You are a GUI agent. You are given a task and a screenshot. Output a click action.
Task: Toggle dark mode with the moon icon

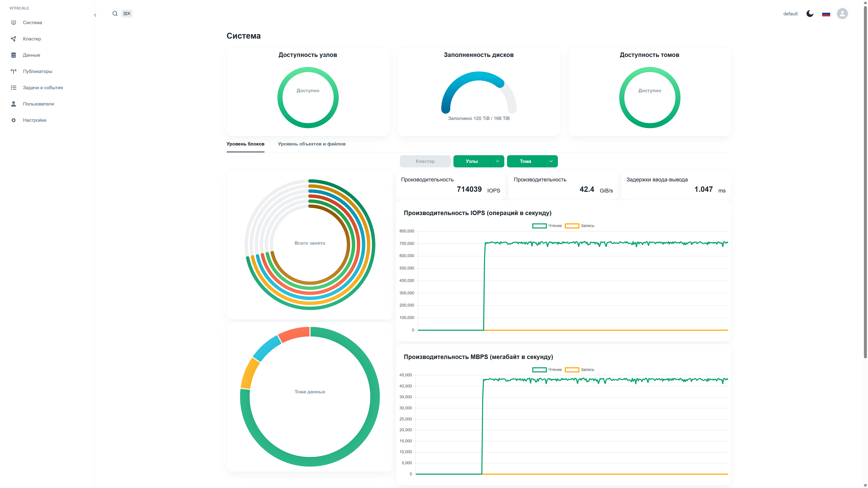[810, 14]
